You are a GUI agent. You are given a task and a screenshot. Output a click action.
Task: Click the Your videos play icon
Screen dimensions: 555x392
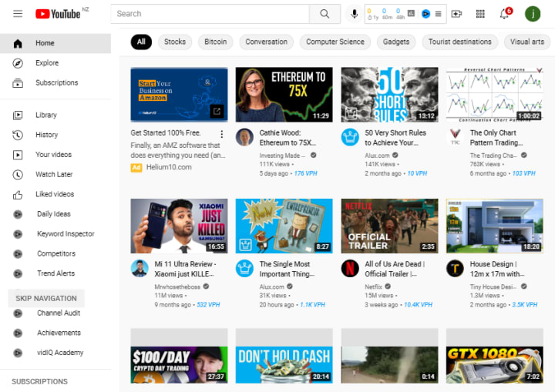[18, 155]
